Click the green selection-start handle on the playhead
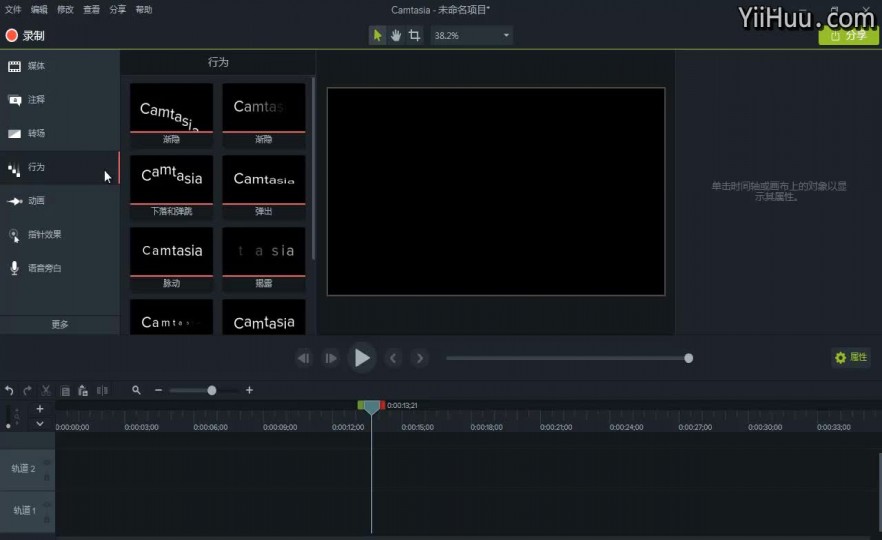This screenshot has width=882, height=540. point(361,405)
